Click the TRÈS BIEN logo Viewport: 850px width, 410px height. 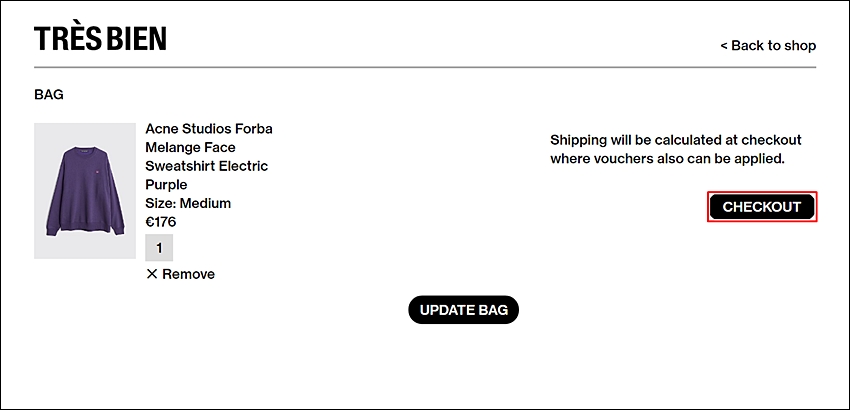(100, 39)
